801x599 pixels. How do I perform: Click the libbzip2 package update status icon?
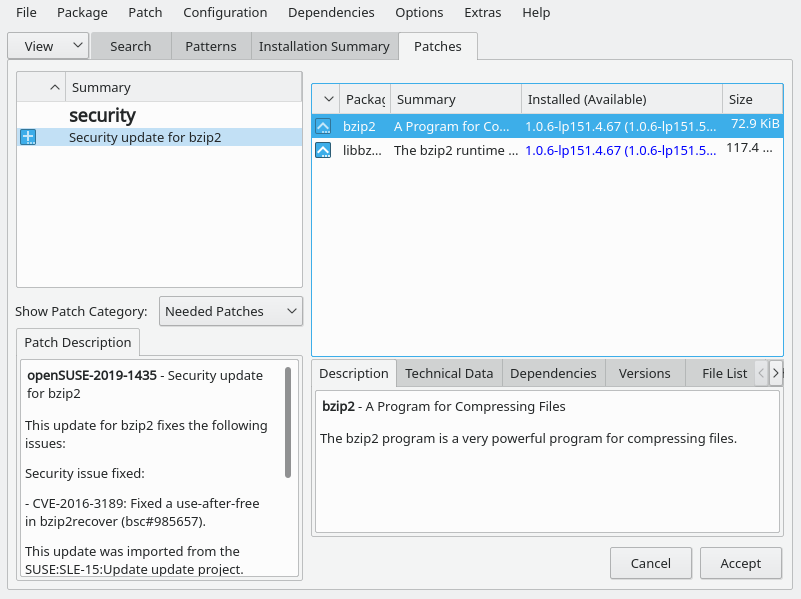coord(323,150)
